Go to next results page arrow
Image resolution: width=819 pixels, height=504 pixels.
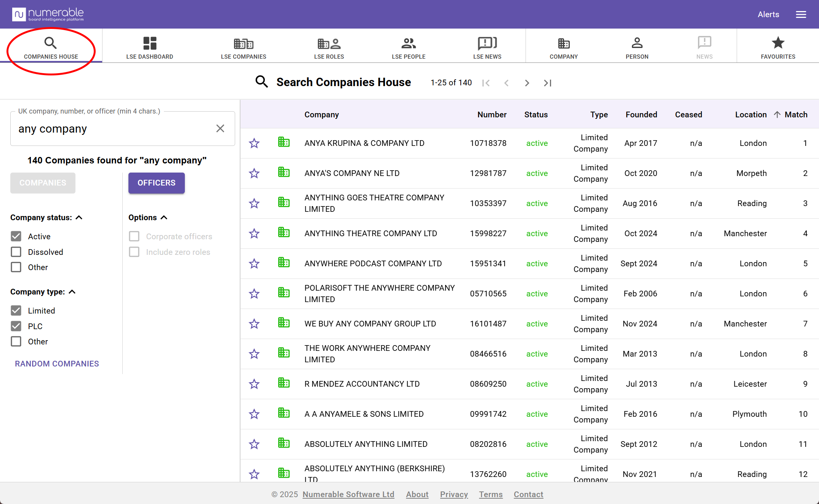[x=527, y=83]
